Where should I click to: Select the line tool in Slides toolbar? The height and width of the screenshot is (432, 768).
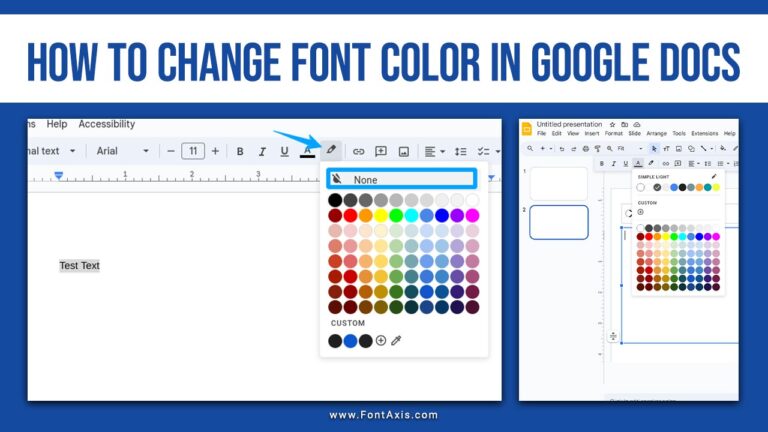coord(703,148)
